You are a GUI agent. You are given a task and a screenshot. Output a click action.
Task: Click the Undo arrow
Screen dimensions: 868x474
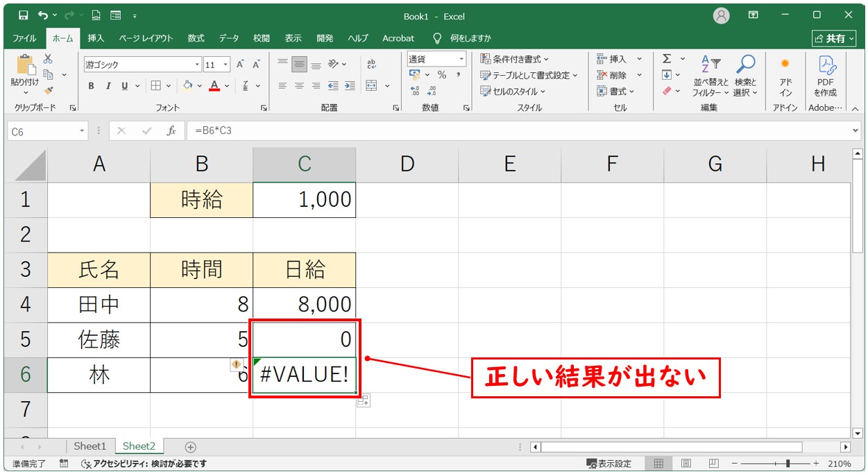43,15
